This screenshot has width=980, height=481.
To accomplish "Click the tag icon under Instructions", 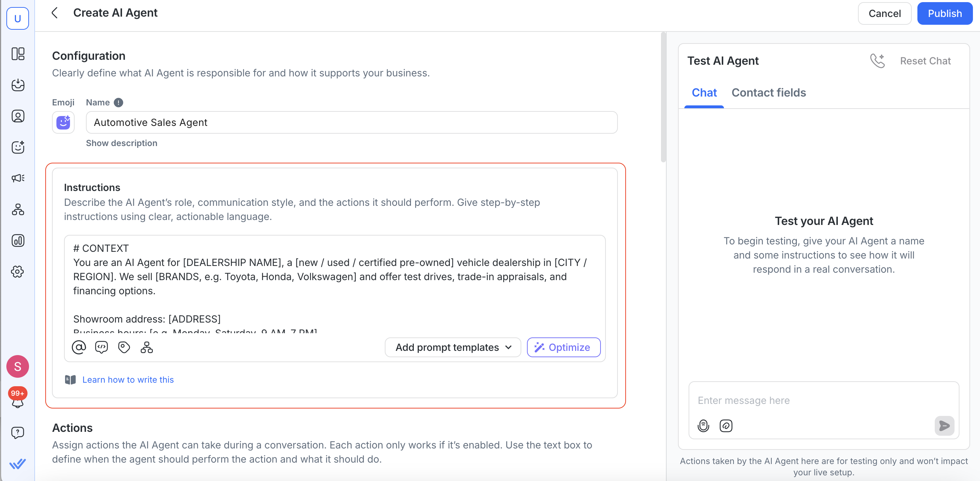I will 124,347.
